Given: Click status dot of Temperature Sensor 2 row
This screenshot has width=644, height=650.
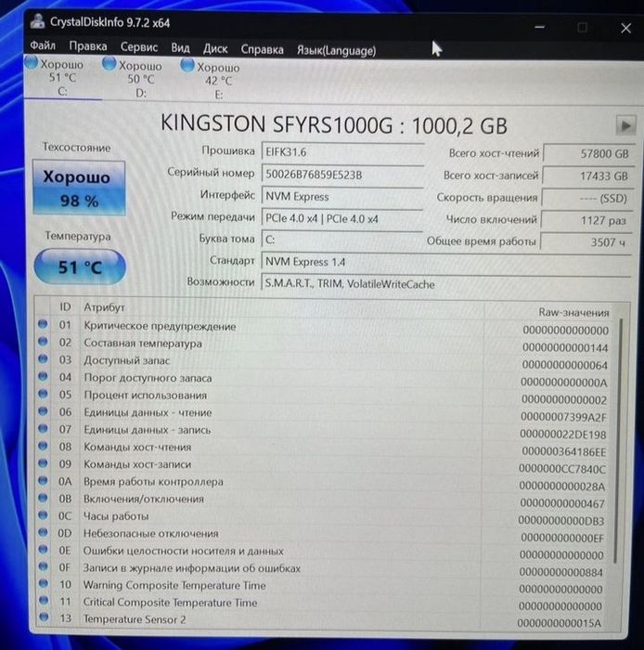Looking at the screenshot, I should coord(44,617).
